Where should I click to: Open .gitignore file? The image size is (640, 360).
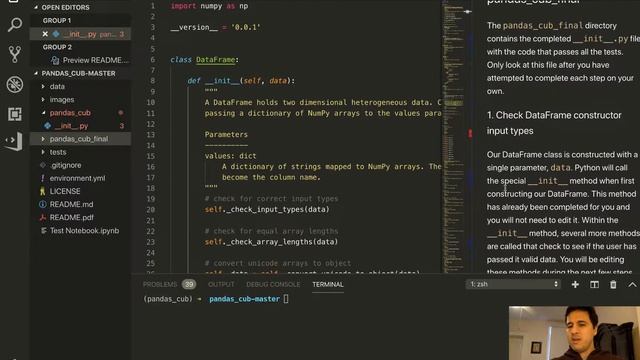click(65, 165)
